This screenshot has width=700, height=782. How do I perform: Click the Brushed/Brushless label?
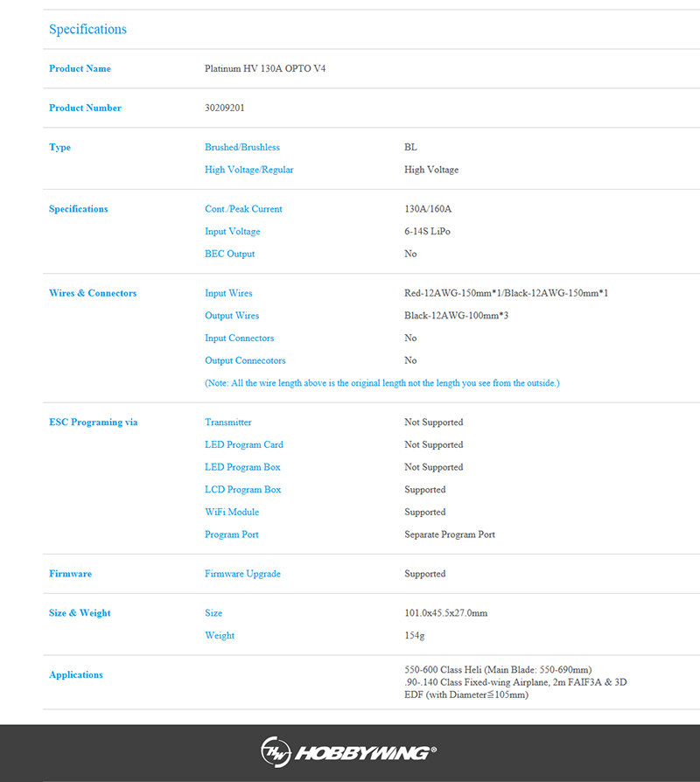click(242, 147)
